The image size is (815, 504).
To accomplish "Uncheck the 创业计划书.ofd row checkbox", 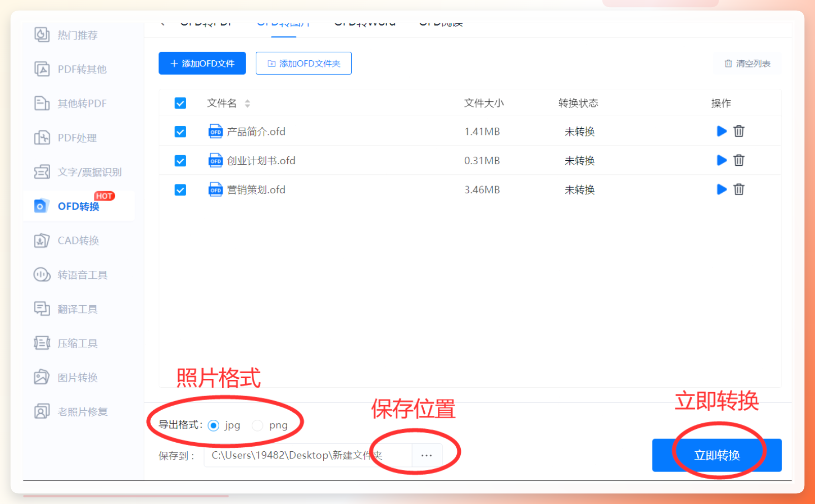I will 180,161.
